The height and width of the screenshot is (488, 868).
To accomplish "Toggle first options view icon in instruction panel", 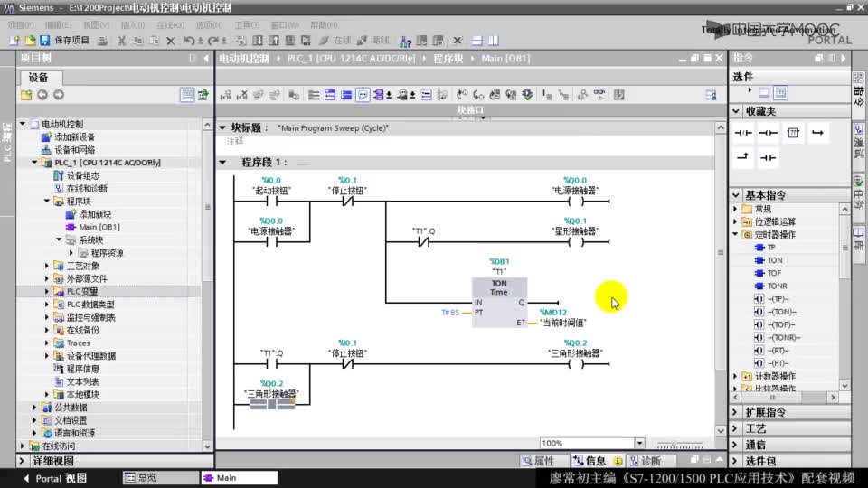I will [x=765, y=92].
